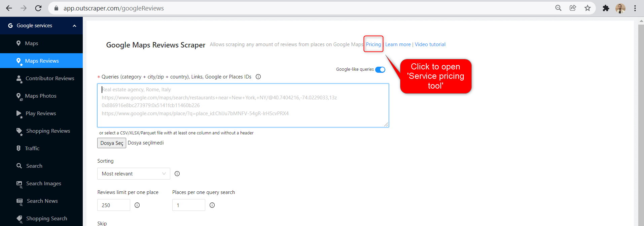Viewport: 644px width, 226px height.
Task: Reload the page with refresh icon
Action: (x=38, y=8)
